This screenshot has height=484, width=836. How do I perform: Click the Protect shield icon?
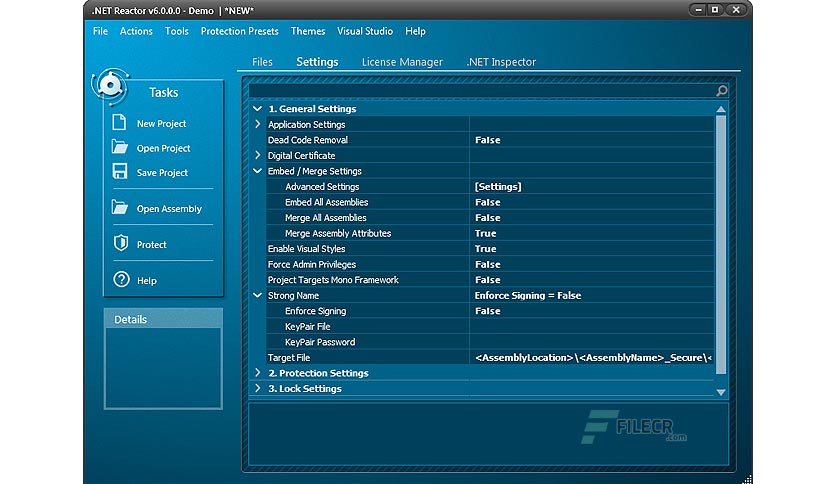pos(121,243)
